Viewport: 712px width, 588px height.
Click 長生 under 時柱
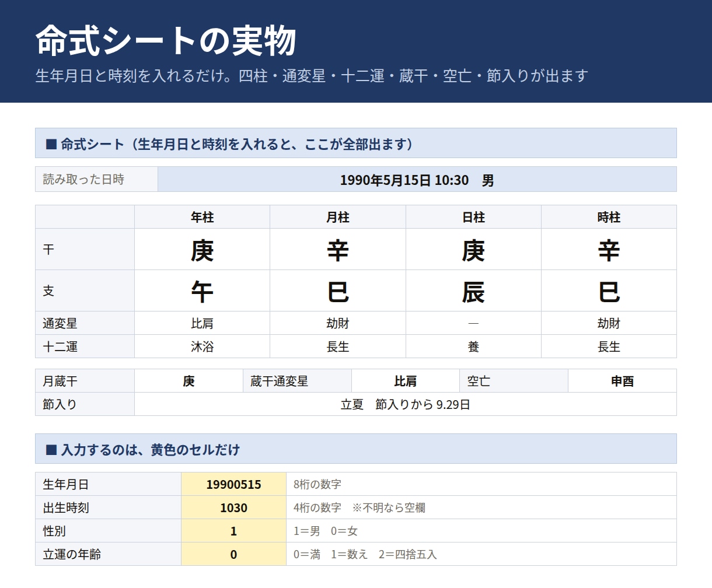point(609,346)
